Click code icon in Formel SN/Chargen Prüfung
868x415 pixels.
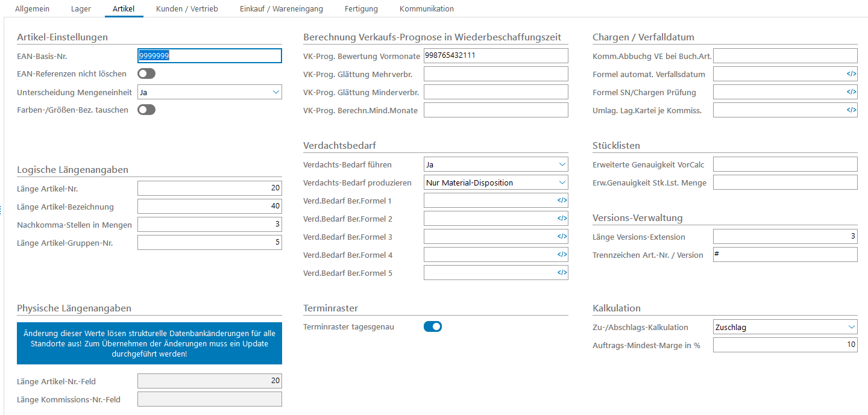tap(851, 92)
